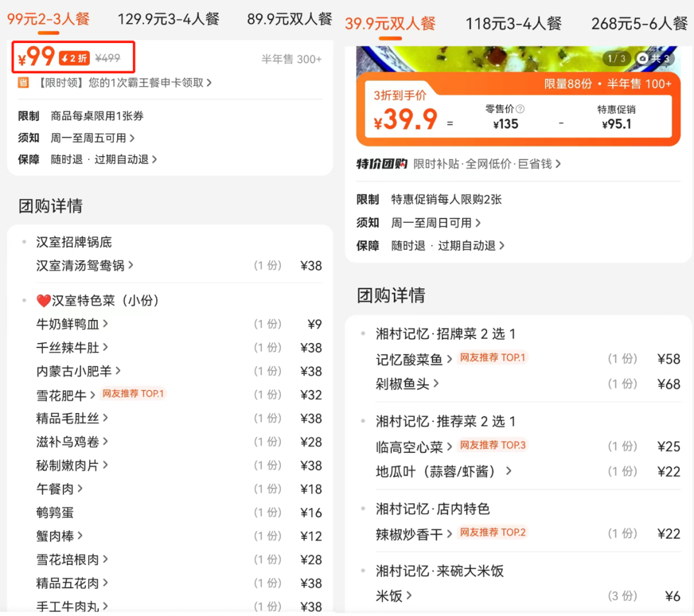Tap the 网友推荐 TOP.1 badge beside 雪花肥牛
Image resolution: width=694 pixels, height=616 pixels.
coord(133,394)
